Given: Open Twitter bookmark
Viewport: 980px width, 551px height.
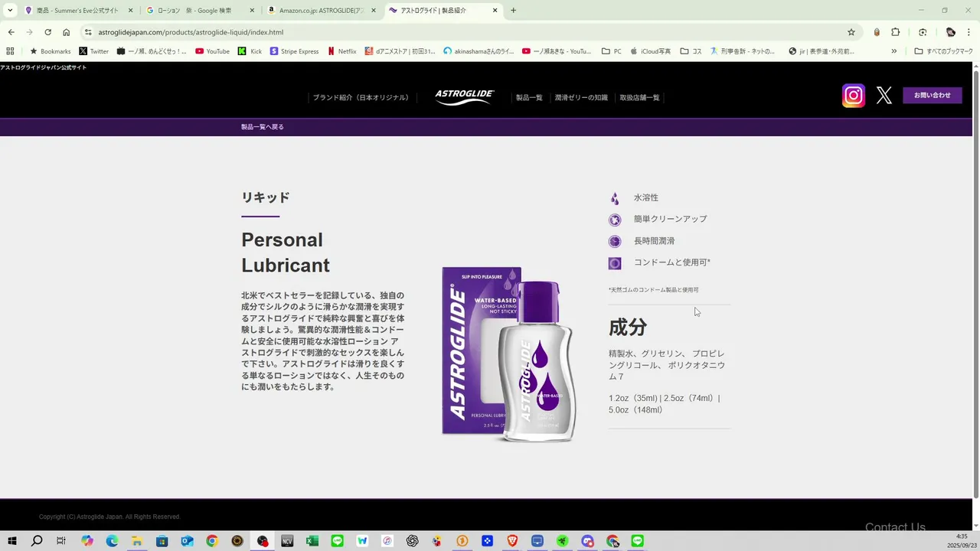Looking at the screenshot, I should point(93,51).
